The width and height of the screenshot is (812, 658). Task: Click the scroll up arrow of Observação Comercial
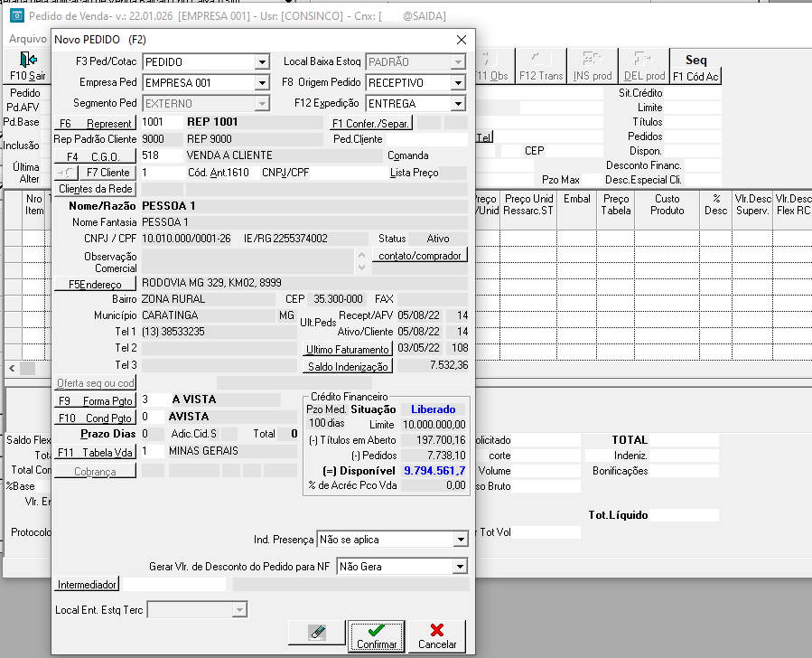click(361, 256)
